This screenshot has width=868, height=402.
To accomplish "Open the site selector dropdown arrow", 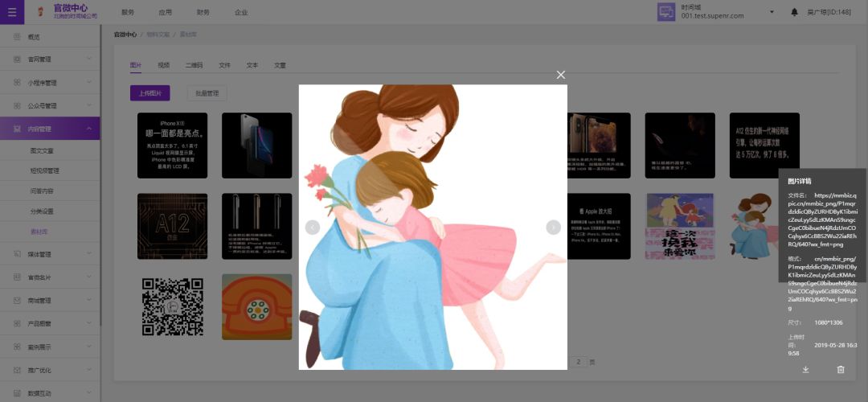I will [772, 12].
